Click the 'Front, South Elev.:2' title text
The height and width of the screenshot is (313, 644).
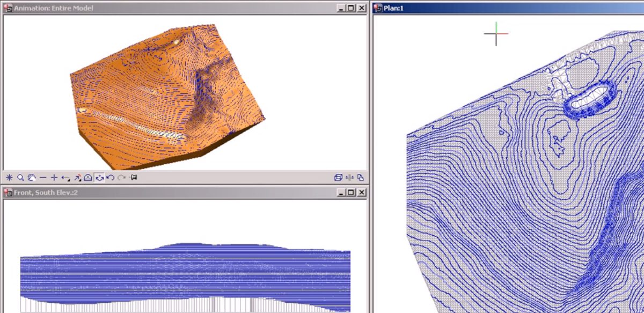point(46,192)
